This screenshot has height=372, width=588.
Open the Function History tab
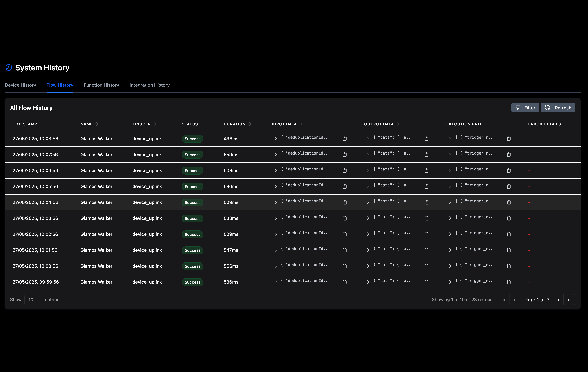click(x=101, y=85)
